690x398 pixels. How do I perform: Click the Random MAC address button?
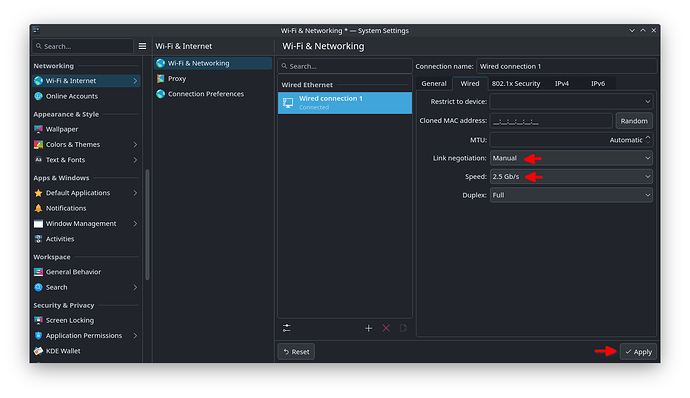pos(634,121)
